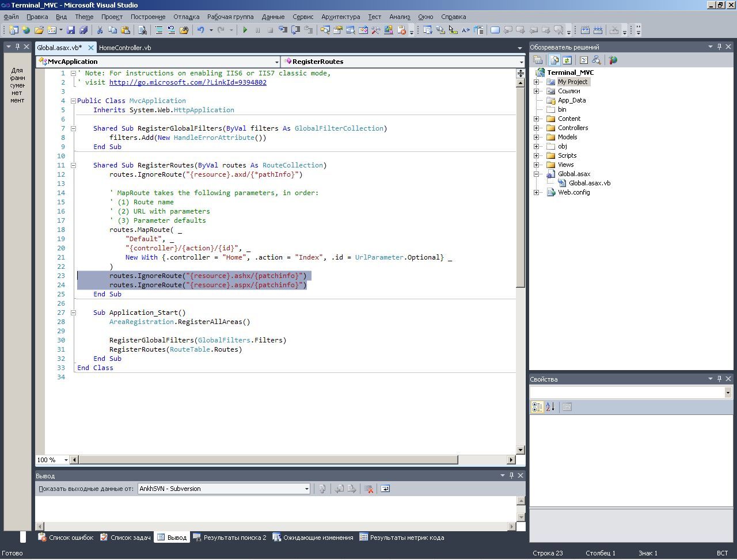
Task: Expand the Controllers folder node
Action: pyautogui.click(x=536, y=128)
